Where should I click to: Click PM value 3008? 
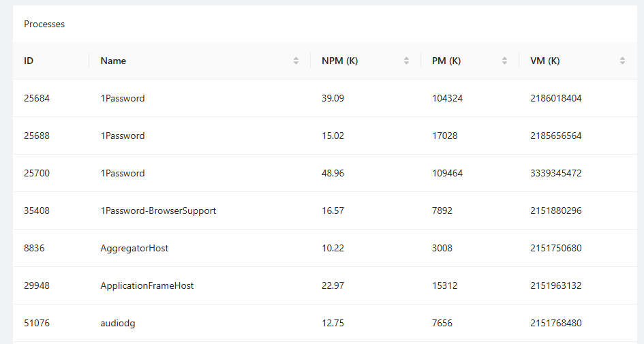pyautogui.click(x=442, y=248)
